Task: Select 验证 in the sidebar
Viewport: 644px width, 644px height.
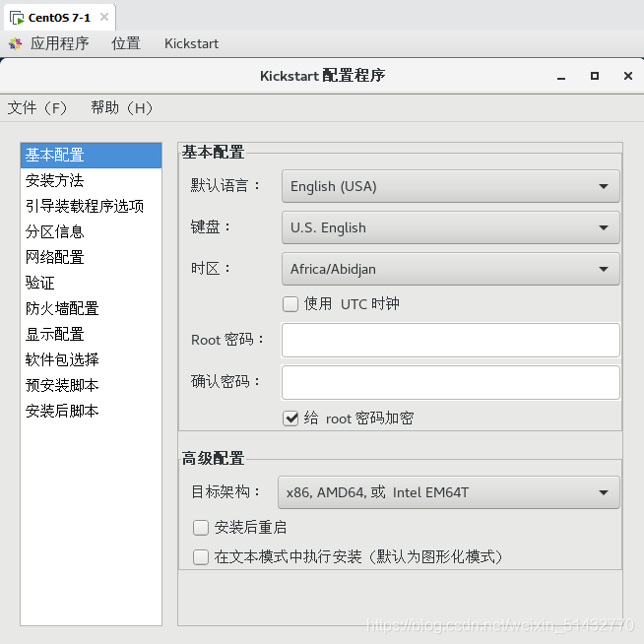Action: 92,283
